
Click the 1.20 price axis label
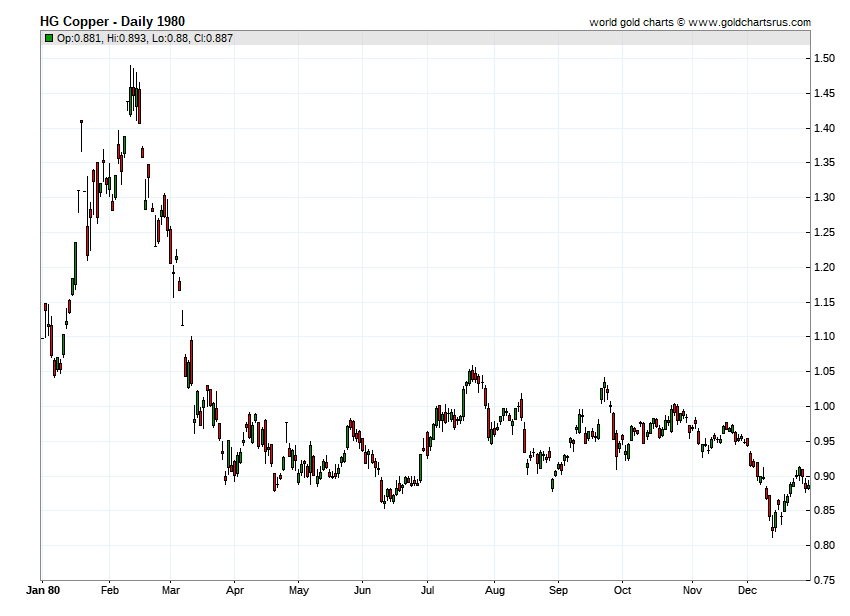coord(824,267)
